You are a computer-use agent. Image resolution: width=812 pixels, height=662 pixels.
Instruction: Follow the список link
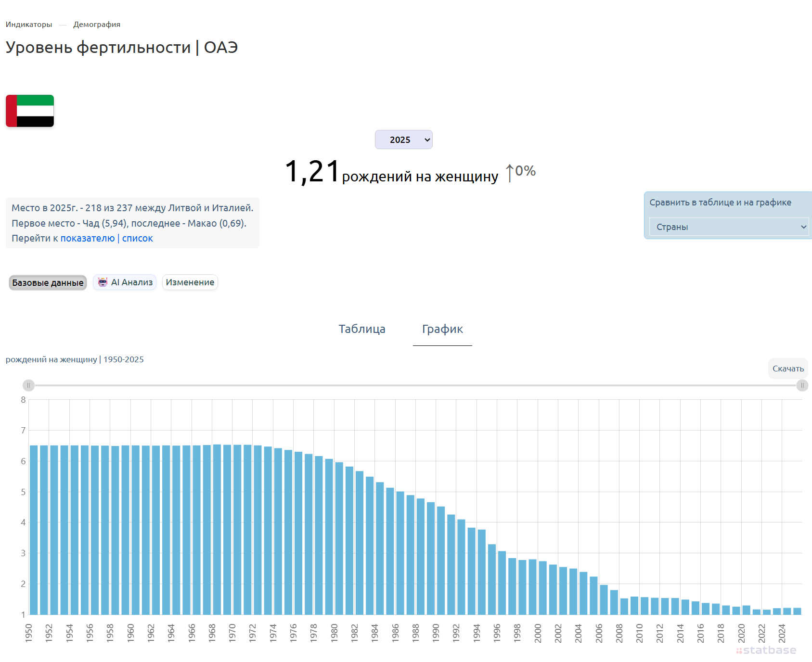[x=138, y=238]
